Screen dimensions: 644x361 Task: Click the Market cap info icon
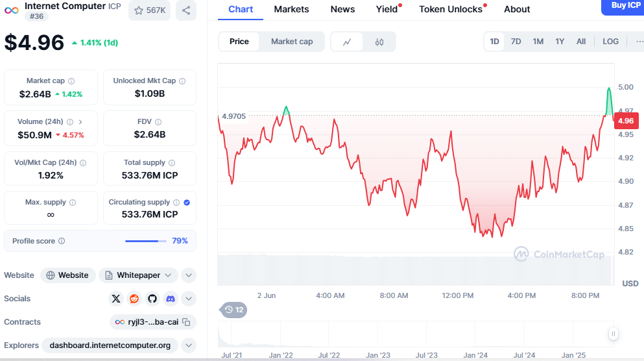tap(71, 81)
